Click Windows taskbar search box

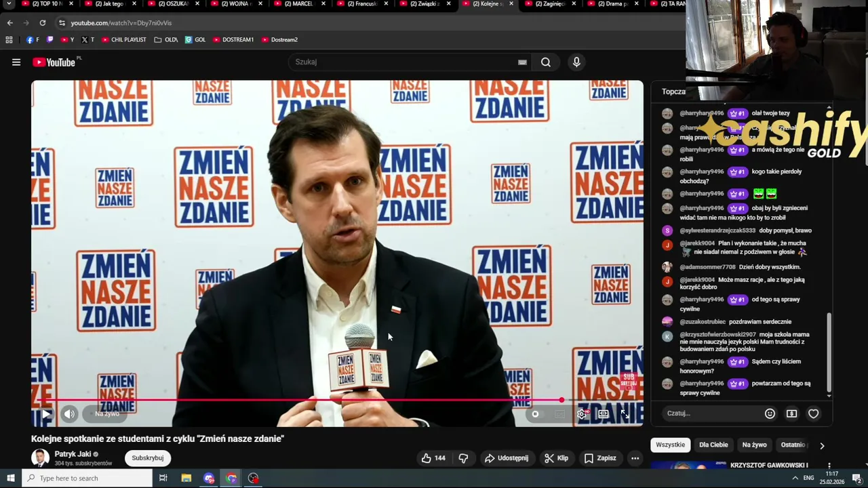pyautogui.click(x=87, y=479)
